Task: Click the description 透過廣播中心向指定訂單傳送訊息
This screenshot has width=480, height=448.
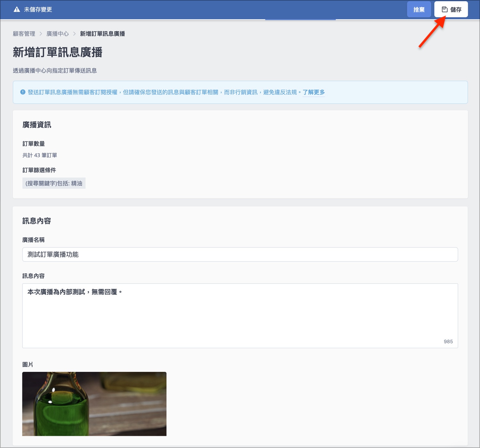Action: coord(55,70)
